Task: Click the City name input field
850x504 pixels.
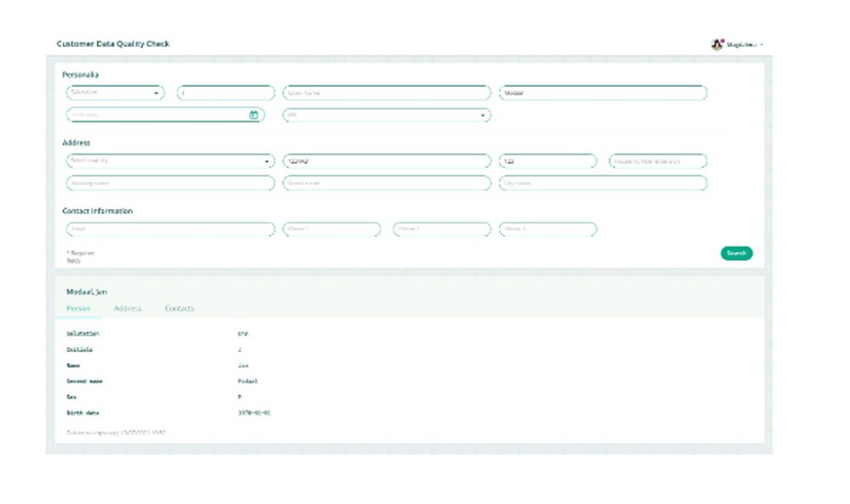Action: pyautogui.click(x=603, y=183)
